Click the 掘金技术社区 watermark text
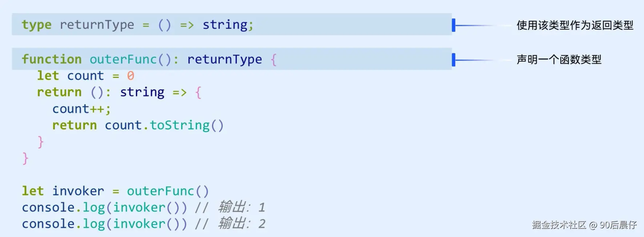644x237 pixels. [559, 225]
